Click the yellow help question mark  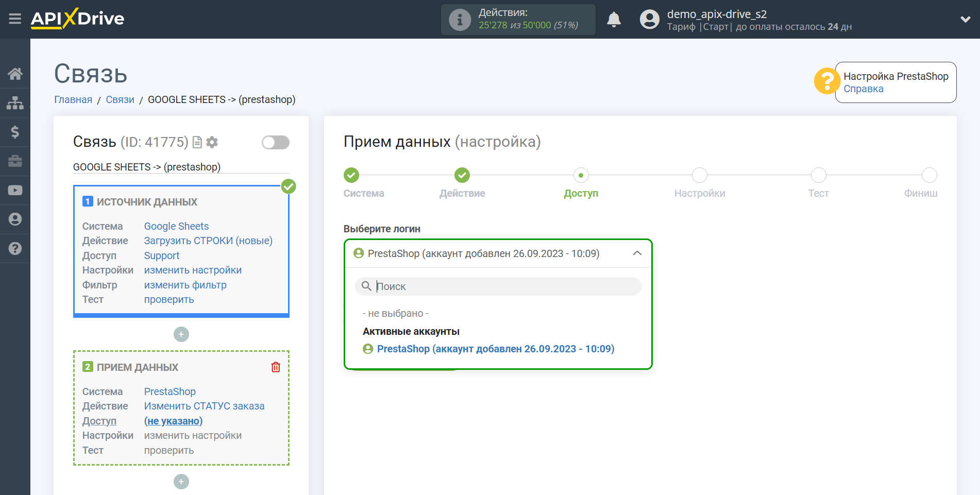pos(827,81)
